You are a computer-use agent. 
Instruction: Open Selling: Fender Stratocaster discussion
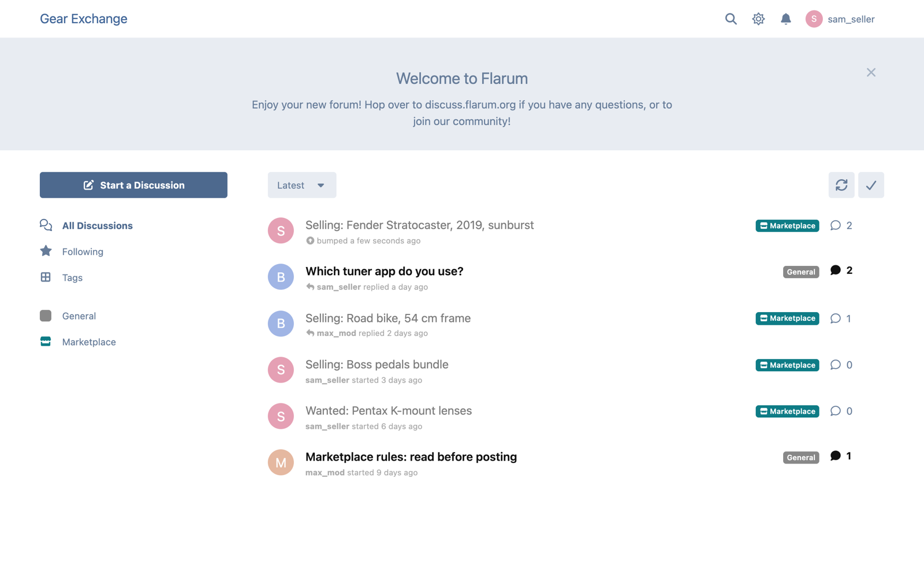(419, 225)
